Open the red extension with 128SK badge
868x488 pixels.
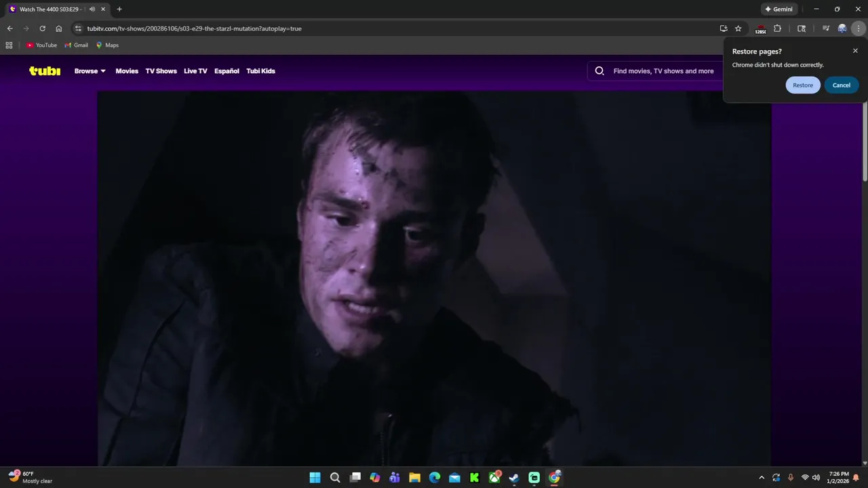760,28
